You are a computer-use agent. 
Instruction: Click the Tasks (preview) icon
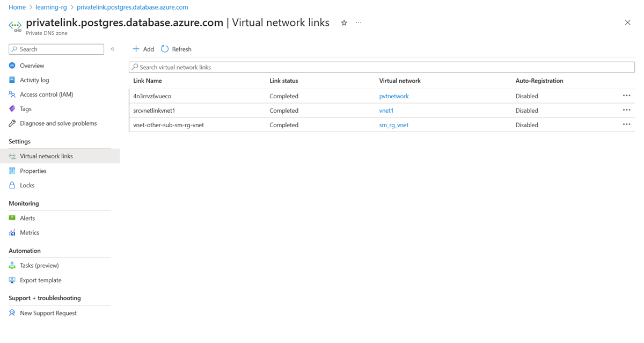(x=12, y=265)
